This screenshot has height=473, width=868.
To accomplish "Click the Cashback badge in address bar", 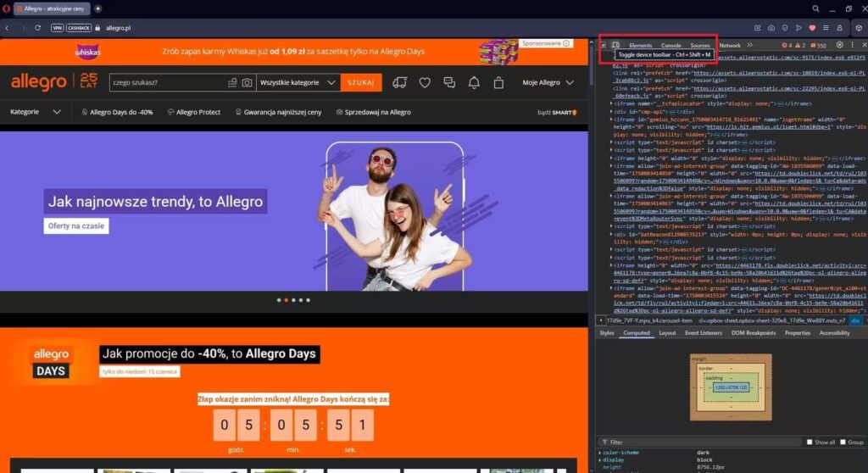I will tap(79, 28).
